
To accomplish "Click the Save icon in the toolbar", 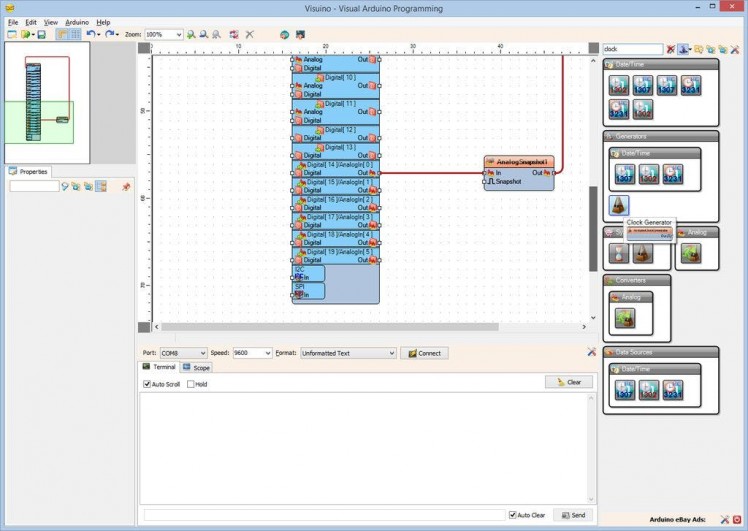I will [x=41, y=34].
